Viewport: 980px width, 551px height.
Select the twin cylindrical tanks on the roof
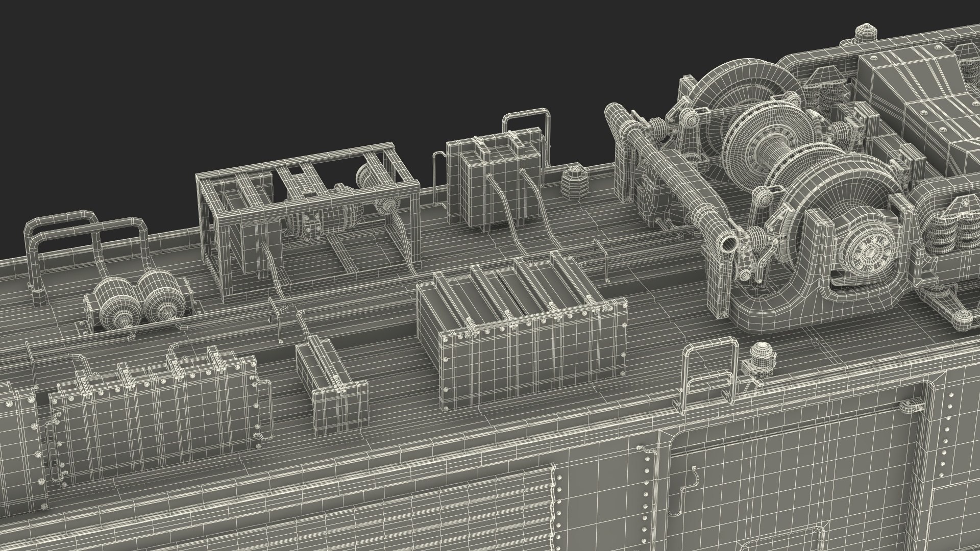click(x=138, y=304)
